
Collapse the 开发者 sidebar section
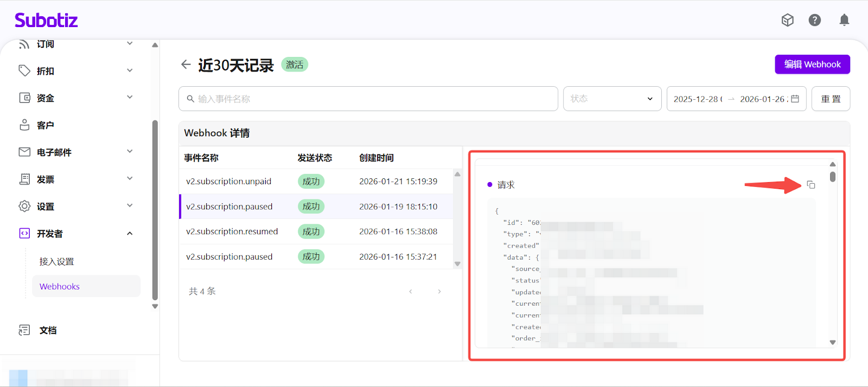pyautogui.click(x=130, y=234)
